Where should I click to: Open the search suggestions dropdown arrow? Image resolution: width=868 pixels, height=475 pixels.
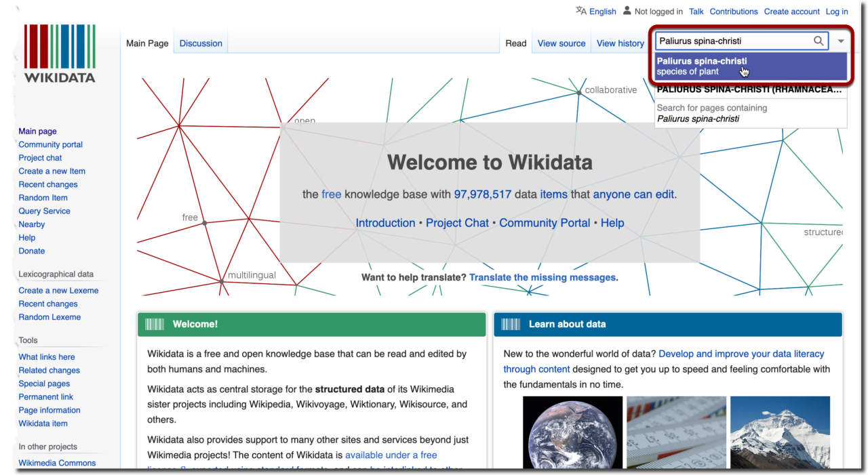[x=841, y=41]
